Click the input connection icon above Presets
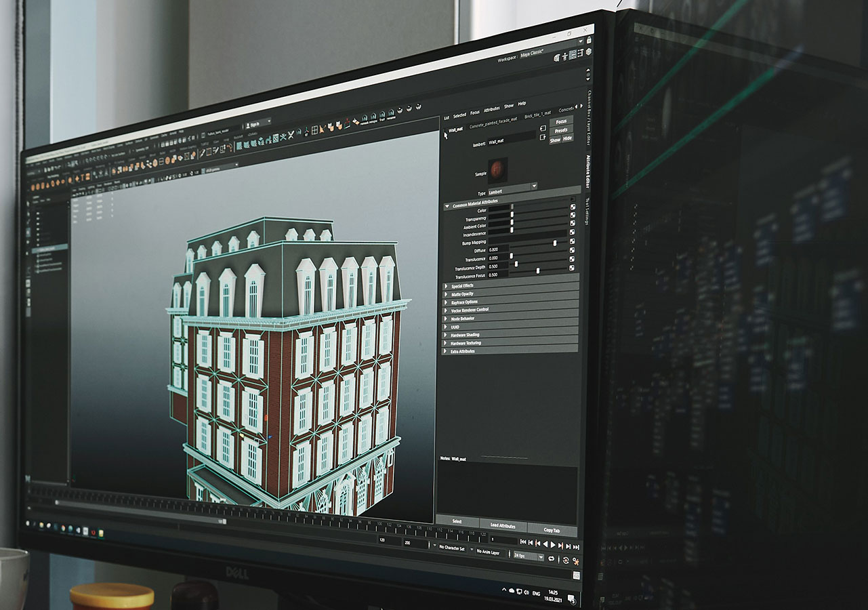Image resolution: width=868 pixels, height=610 pixels. 543,128
